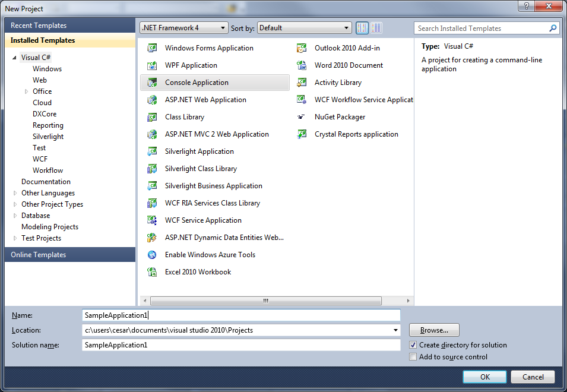This screenshot has width=567, height=392.
Task: Select the Installed Templates section
Action: [70, 40]
